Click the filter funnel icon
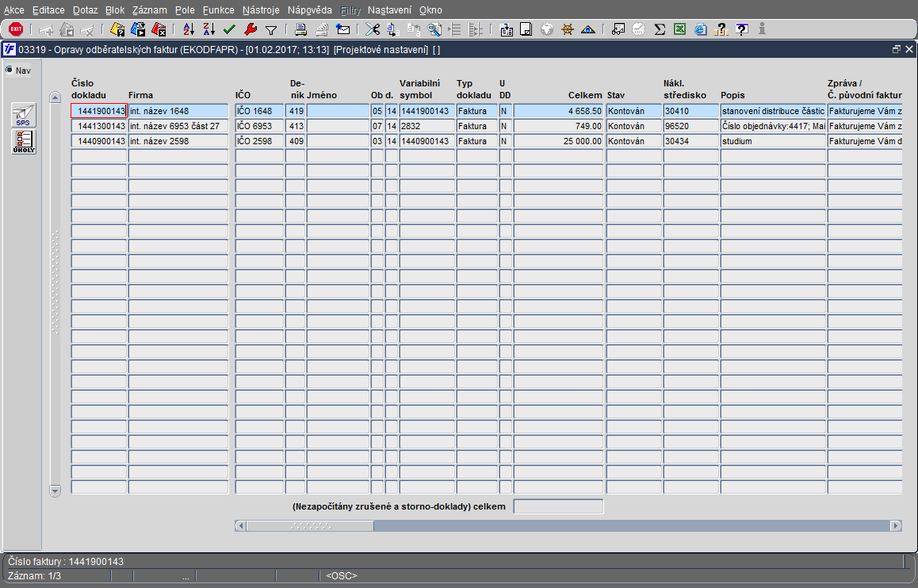The height and width of the screenshot is (588, 918). click(x=270, y=29)
